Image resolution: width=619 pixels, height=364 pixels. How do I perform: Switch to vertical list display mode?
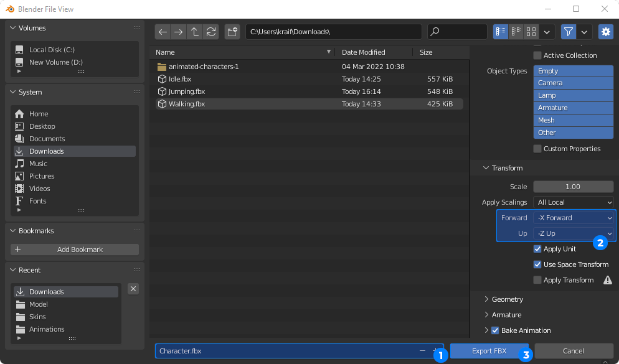coord(501,32)
